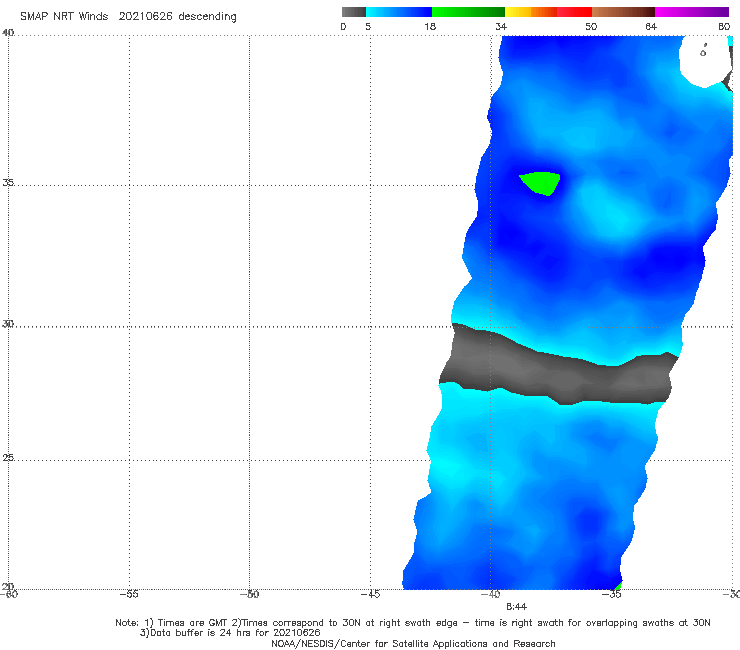Click the green 18-34 colorbar segment

pyautogui.click(x=468, y=12)
